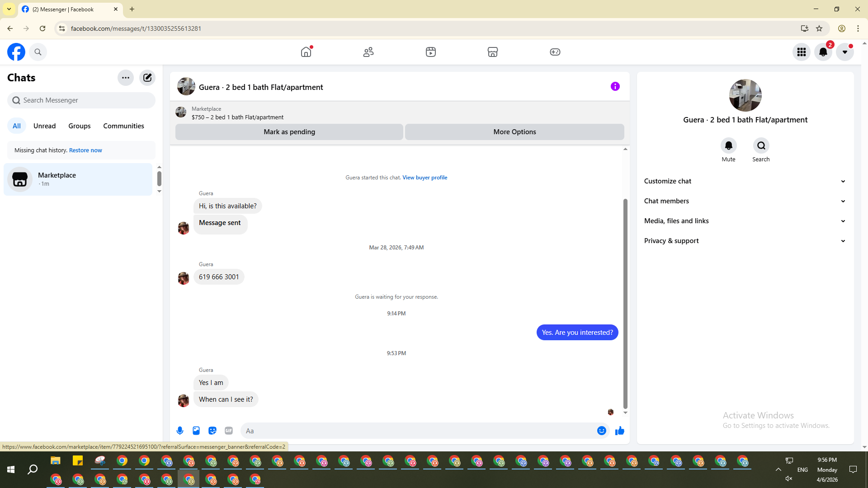Image resolution: width=868 pixels, height=488 pixels.
Task: Open the Marketplace icon in top navigation
Action: pyautogui.click(x=493, y=52)
